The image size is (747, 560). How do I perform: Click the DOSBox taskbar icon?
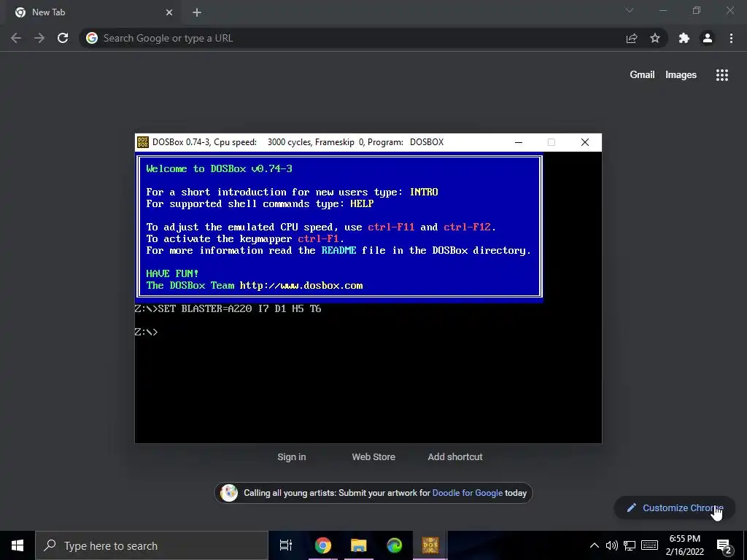tap(430, 545)
